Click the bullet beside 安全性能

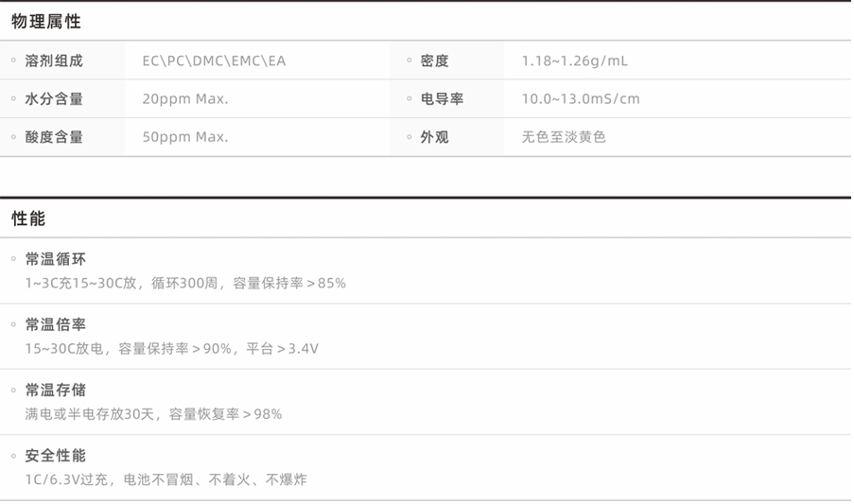tap(13, 455)
